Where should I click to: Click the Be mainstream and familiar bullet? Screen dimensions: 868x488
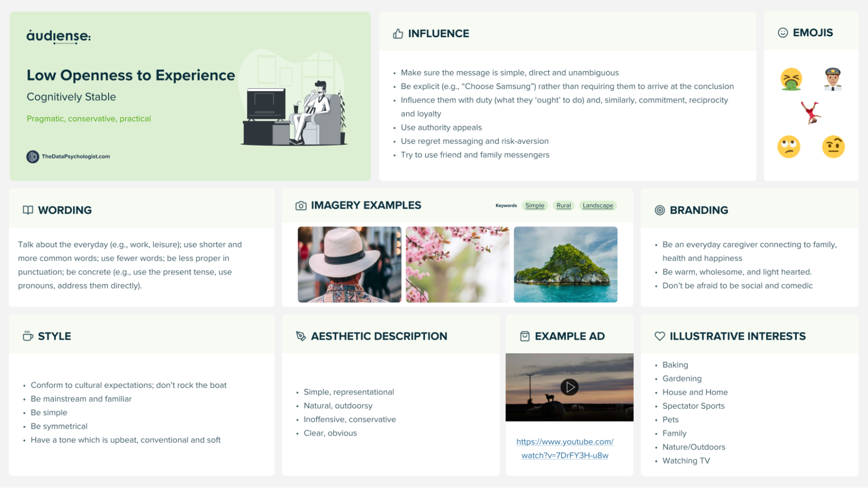tap(81, 399)
